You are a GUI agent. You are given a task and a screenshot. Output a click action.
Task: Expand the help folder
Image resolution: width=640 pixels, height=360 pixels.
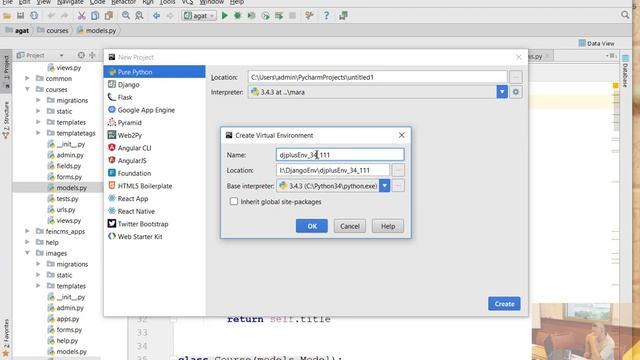point(27,242)
